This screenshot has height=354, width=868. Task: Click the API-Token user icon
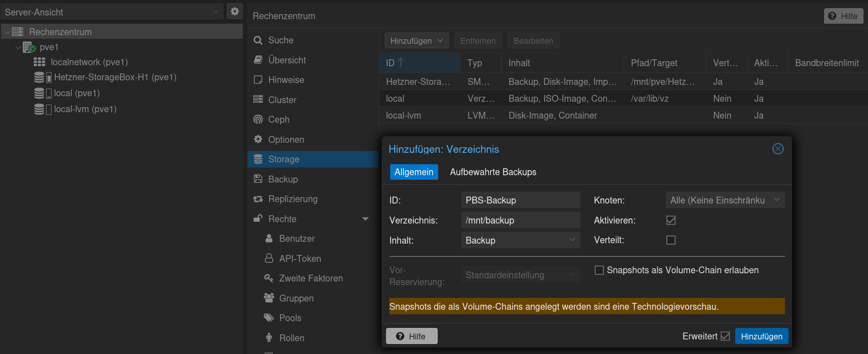[269, 258]
